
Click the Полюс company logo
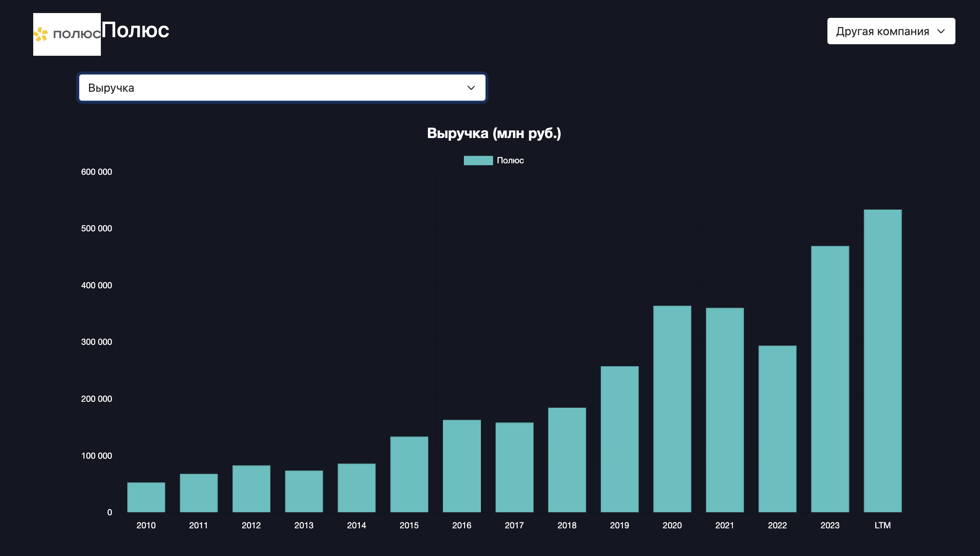coord(67,34)
